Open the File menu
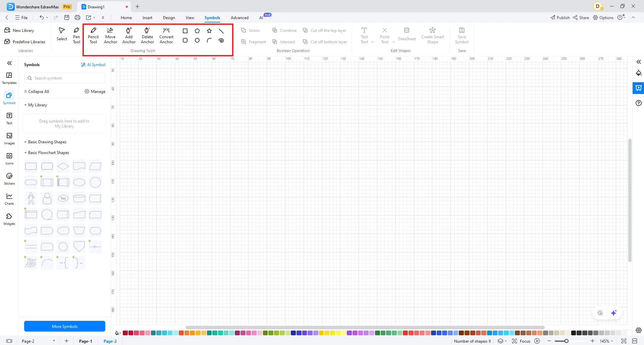 pyautogui.click(x=21, y=17)
